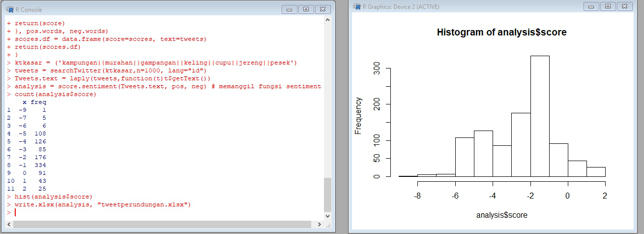
Task: Click the analysis$score x-axis label
Action: tap(501, 215)
